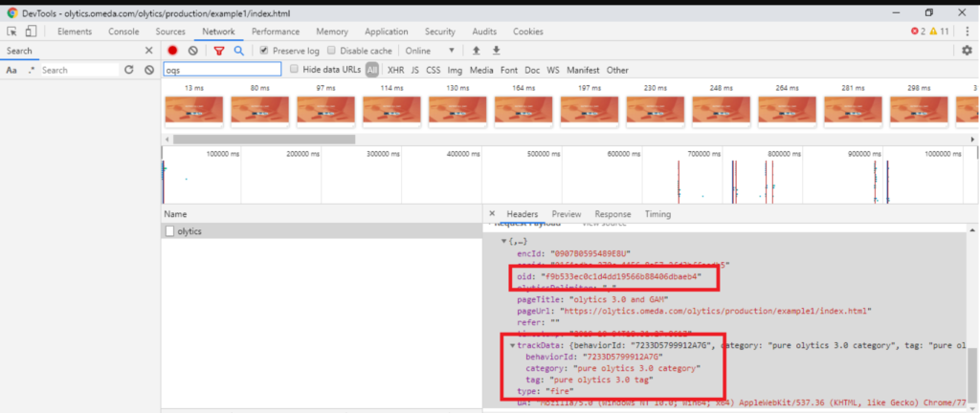Click the red record network log button
This screenshot has height=413, width=980.
coord(173,51)
